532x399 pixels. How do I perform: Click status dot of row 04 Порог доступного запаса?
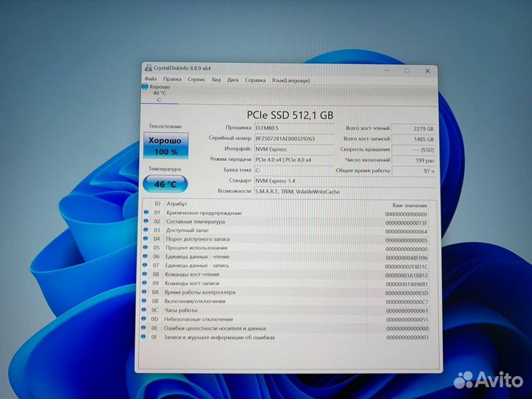(x=146, y=239)
